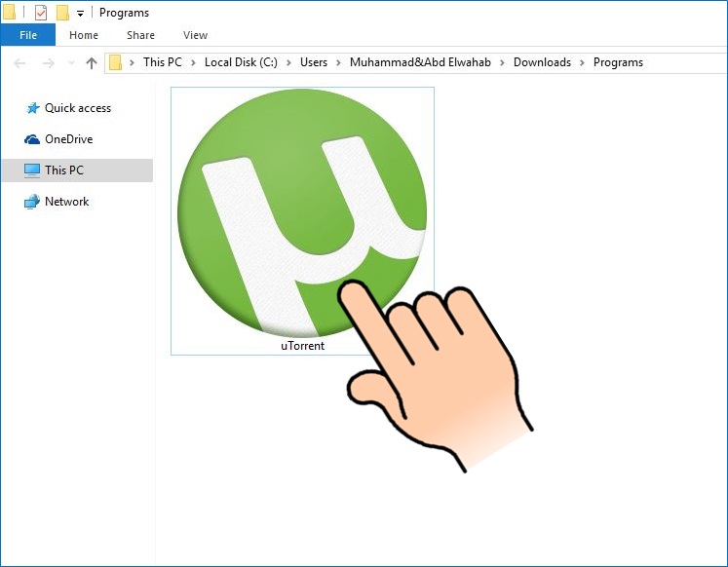728x567 pixels.
Task: Open the File ribbon tab
Action: 28,35
